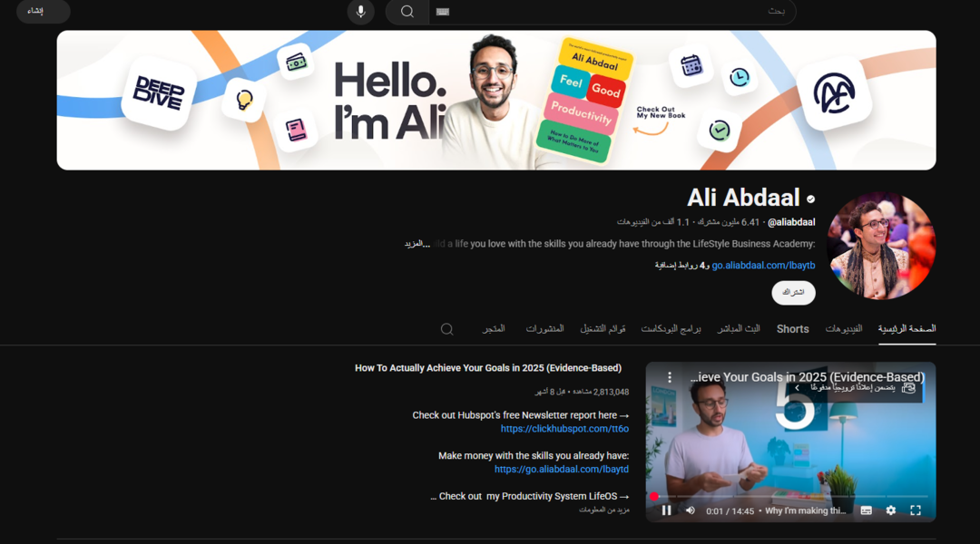Open the clickhubspot.com/tt6o link

(564, 429)
